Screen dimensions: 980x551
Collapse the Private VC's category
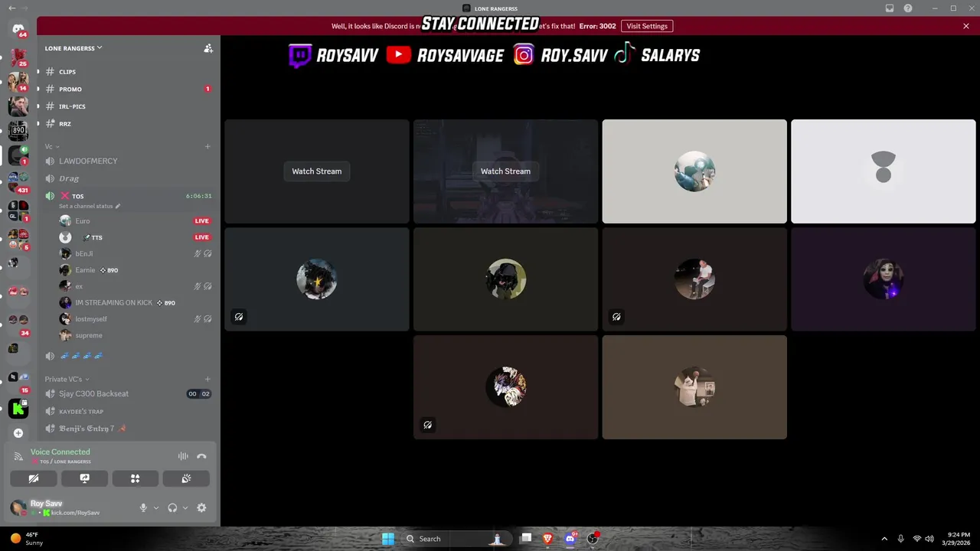click(67, 379)
